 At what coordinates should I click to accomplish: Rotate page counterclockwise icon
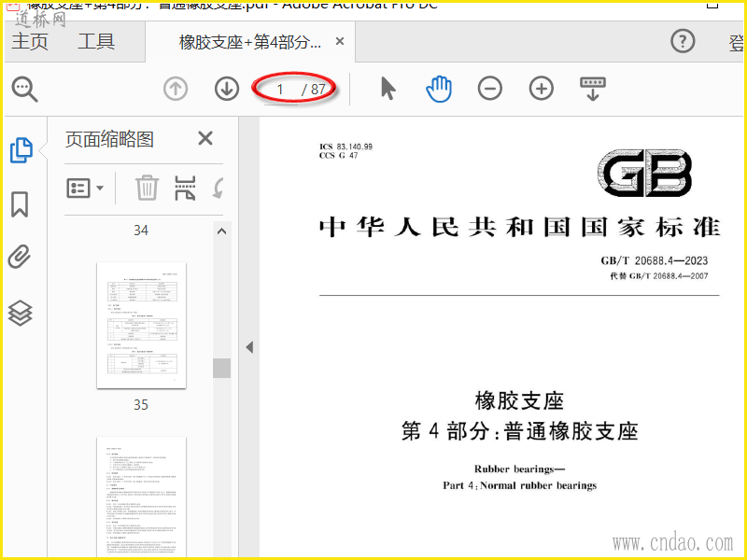tap(218, 189)
